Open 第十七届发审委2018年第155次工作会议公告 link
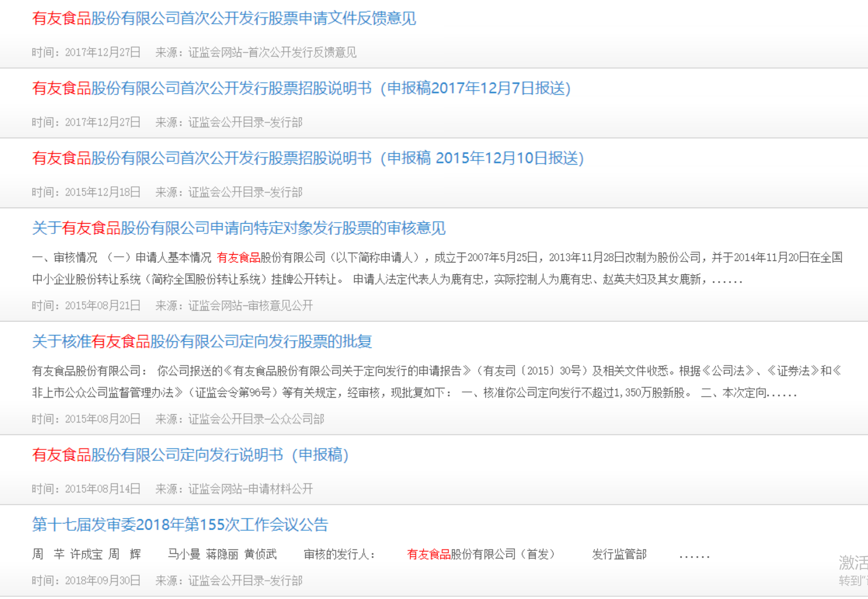The height and width of the screenshot is (599, 868). pyautogui.click(x=180, y=524)
